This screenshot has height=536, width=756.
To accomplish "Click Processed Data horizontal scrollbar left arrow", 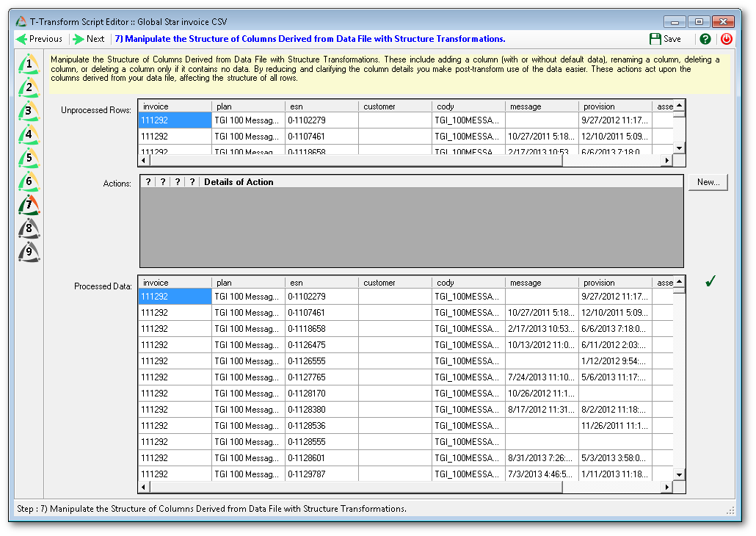I will pos(144,488).
